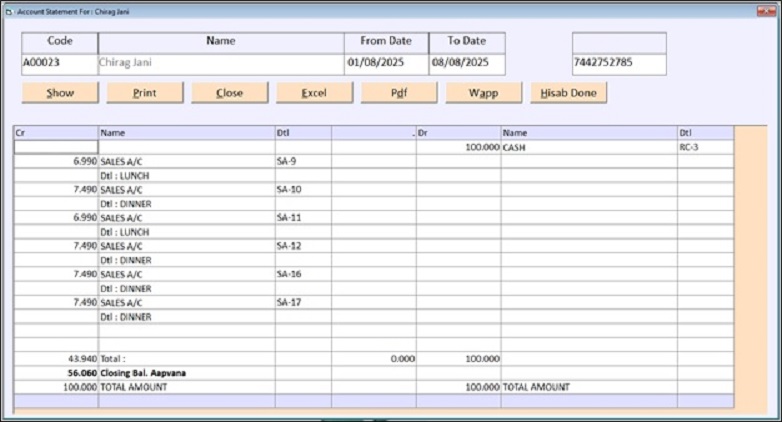782x422 pixels.
Task: Export statement with the Excel button
Action: (314, 93)
